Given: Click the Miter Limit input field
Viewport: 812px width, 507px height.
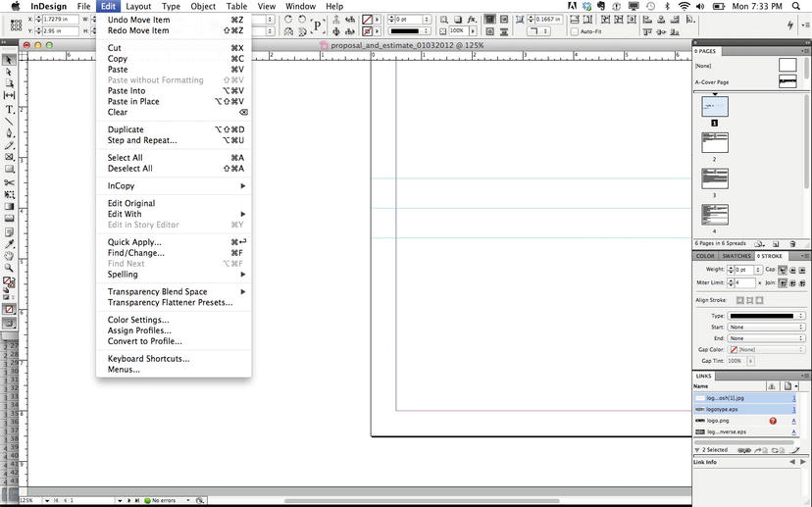Looking at the screenshot, I should coord(744,283).
